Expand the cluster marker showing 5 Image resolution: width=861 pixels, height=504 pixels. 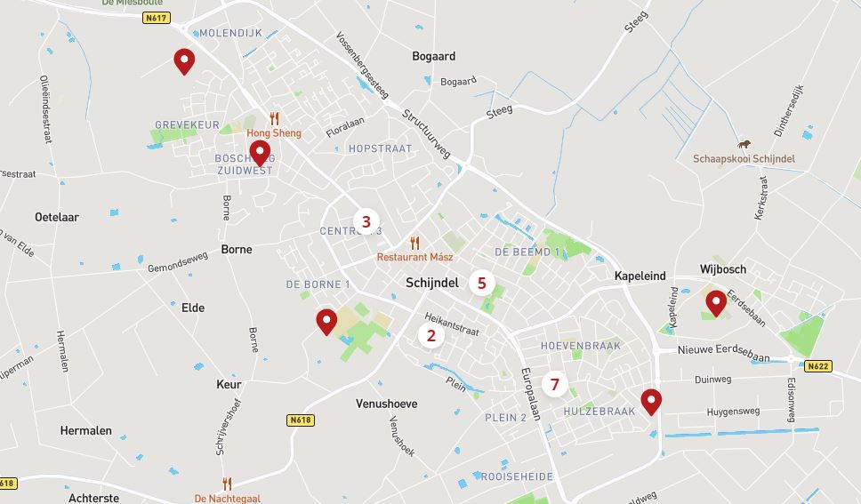pyautogui.click(x=482, y=283)
